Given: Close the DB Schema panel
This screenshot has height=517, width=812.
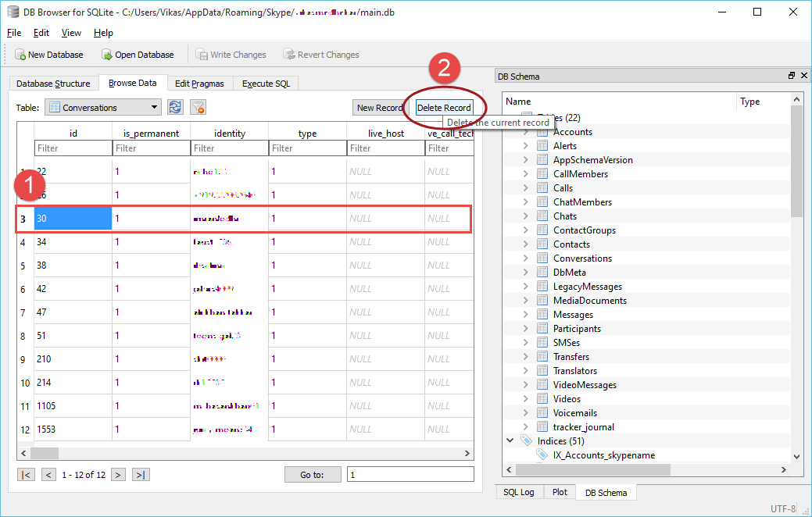Looking at the screenshot, I should (x=803, y=76).
